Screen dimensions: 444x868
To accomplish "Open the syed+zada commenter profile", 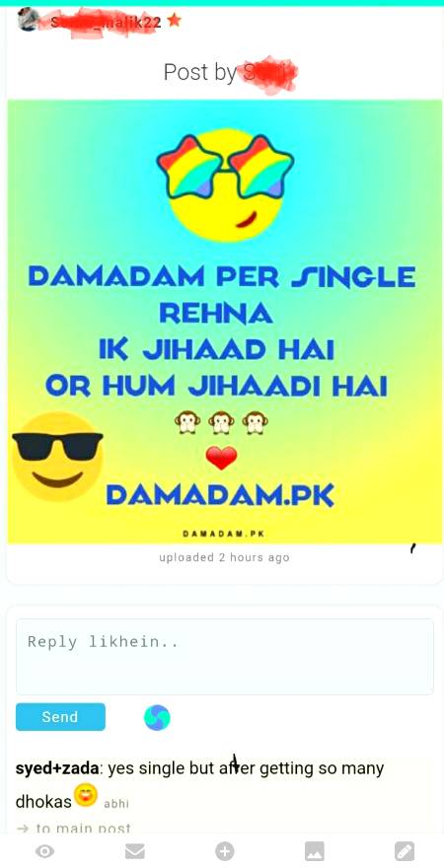I will click(57, 768).
